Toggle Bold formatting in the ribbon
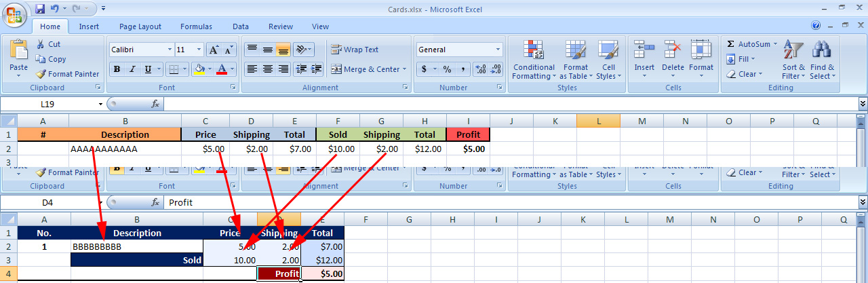The width and height of the screenshot is (868, 283). (x=117, y=69)
